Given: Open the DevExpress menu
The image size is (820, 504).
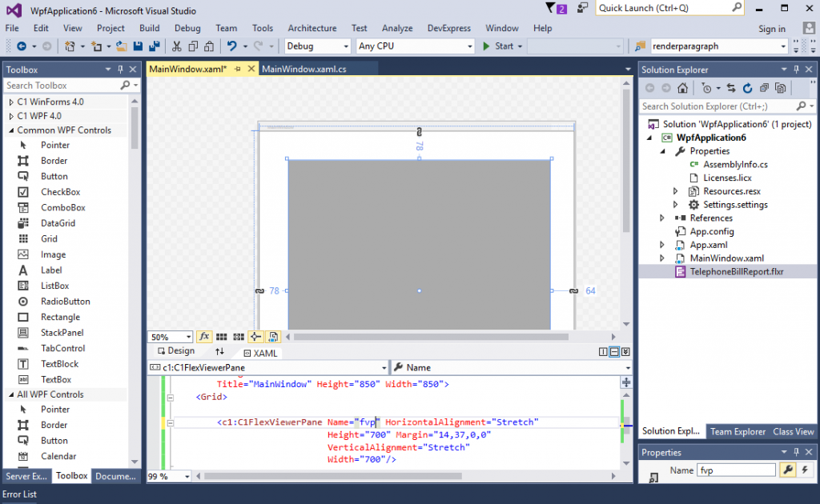Looking at the screenshot, I should tap(448, 28).
